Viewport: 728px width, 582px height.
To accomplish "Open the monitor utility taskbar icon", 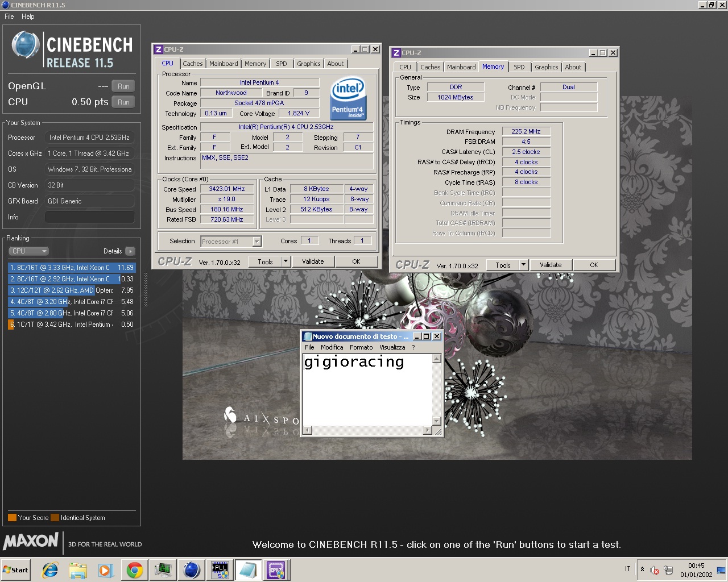I will point(163,570).
